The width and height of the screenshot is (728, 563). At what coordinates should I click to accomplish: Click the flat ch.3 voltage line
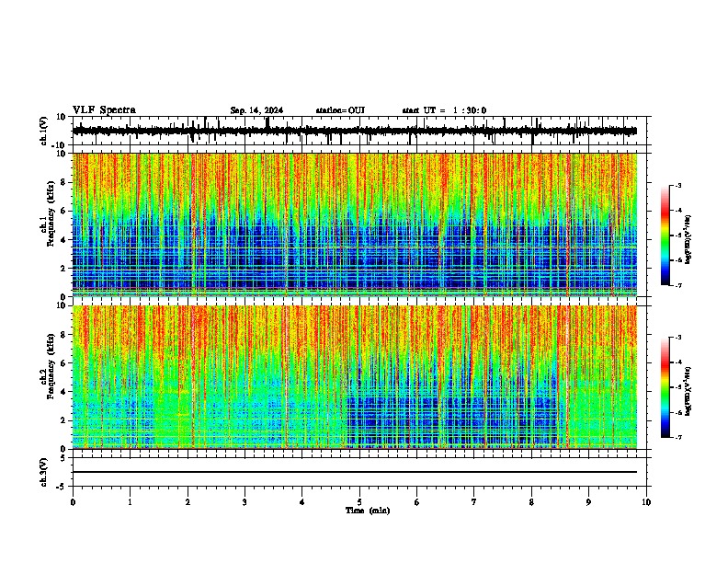pos(355,472)
